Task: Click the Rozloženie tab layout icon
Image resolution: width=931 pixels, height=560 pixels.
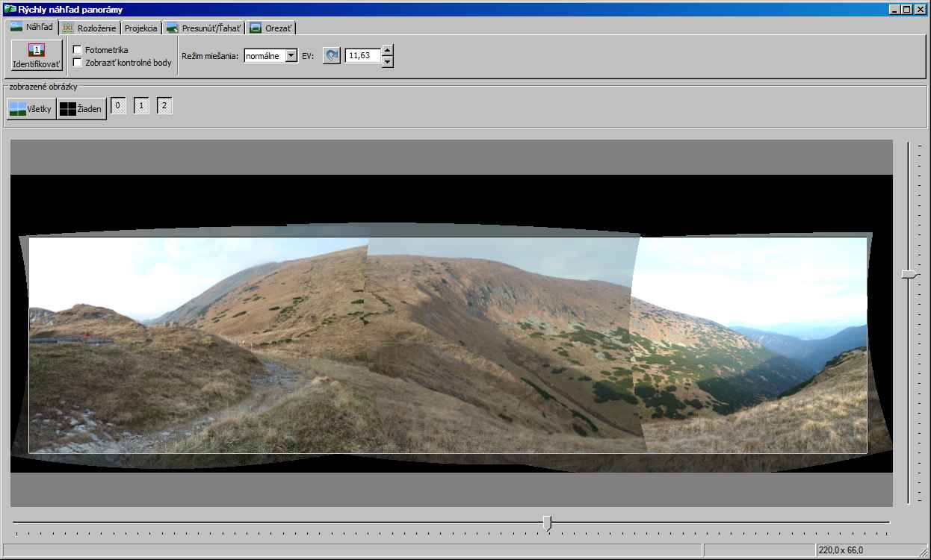Action: [x=68, y=28]
